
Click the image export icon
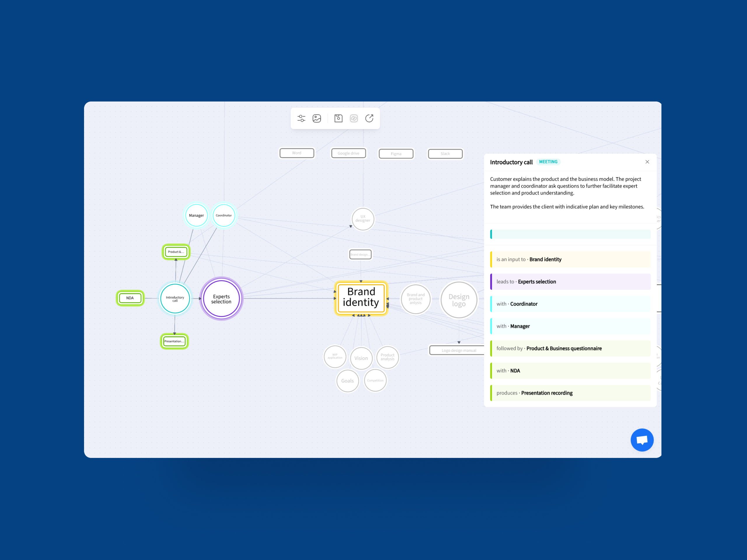click(x=317, y=118)
